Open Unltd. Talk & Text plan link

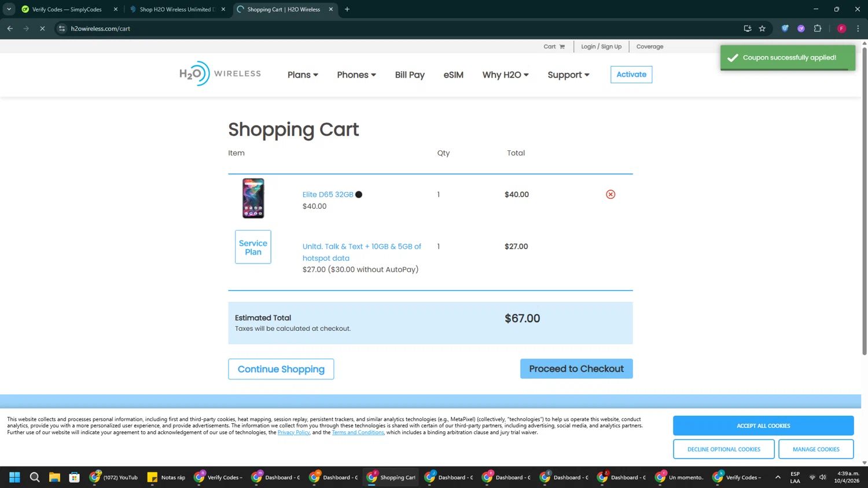(x=362, y=252)
